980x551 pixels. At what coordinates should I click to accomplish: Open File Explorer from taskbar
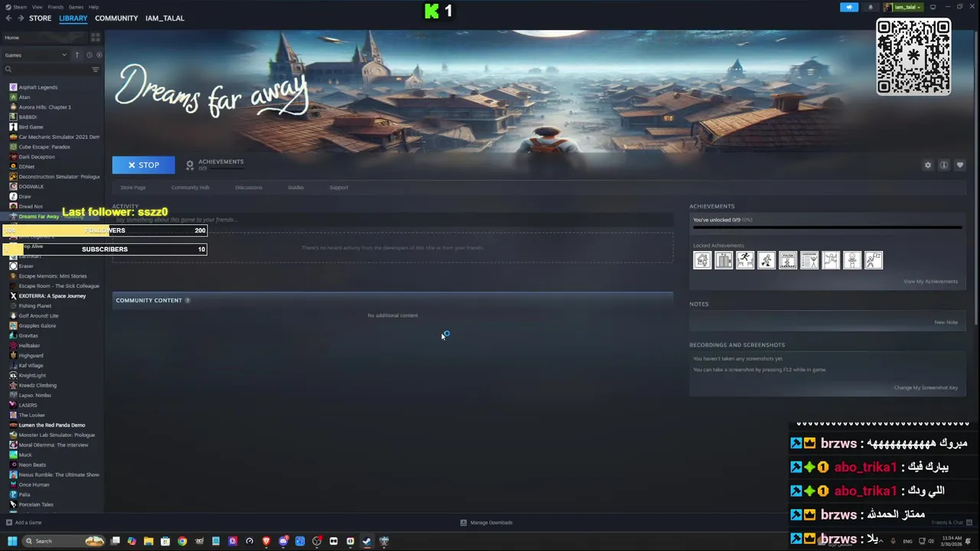[x=149, y=541]
